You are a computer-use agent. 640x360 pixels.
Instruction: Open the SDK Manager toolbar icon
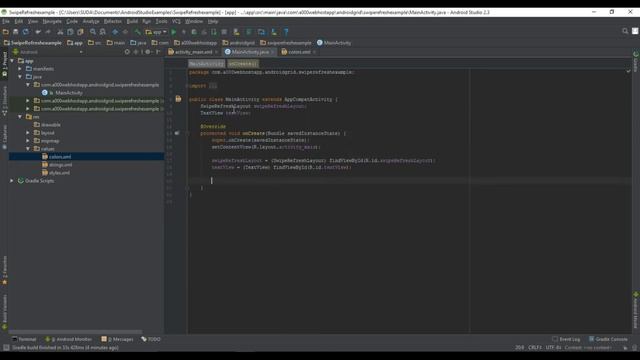pos(274,32)
